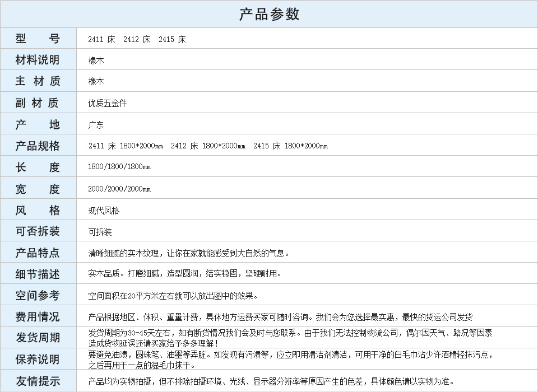This screenshot has width=538, height=392.
Task: Click the 要避免油渍，圆珠笔 text line
Action: click(291, 354)
